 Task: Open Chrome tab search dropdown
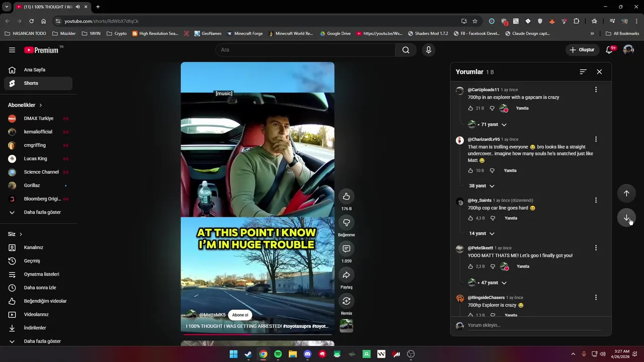coord(7,7)
